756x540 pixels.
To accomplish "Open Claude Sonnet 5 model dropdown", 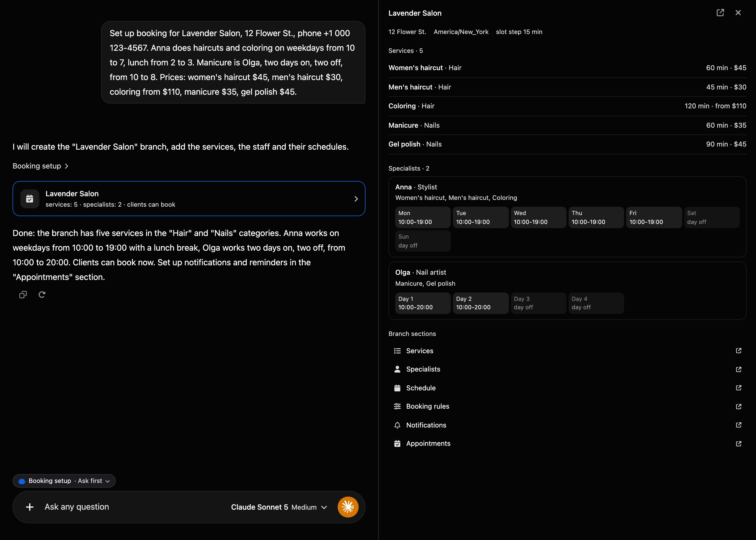I will (x=279, y=507).
